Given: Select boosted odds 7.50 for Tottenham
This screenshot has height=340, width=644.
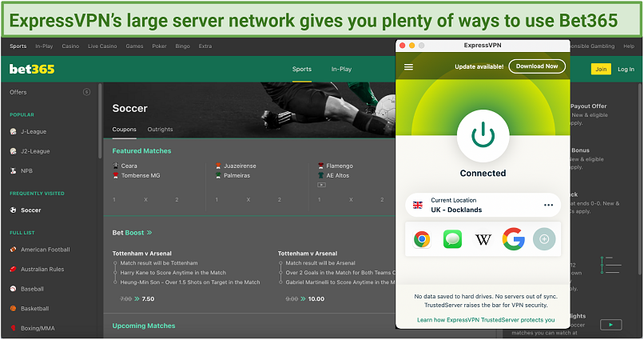Looking at the screenshot, I should 148,299.
